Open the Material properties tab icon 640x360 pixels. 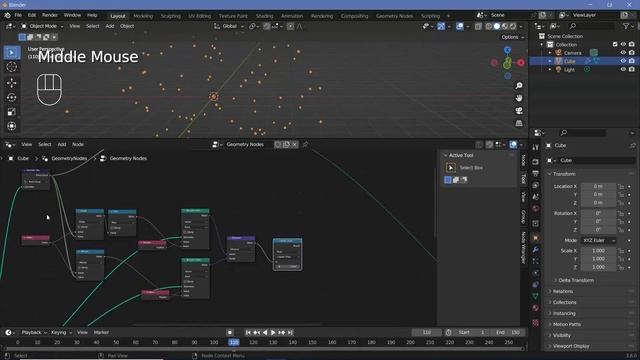coord(536,308)
